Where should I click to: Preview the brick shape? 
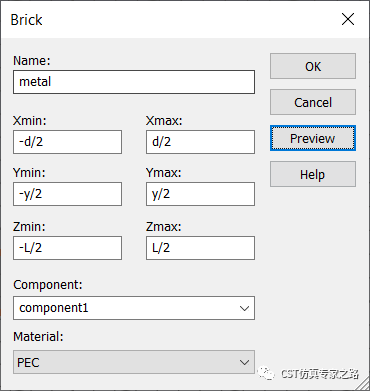pyautogui.click(x=313, y=138)
